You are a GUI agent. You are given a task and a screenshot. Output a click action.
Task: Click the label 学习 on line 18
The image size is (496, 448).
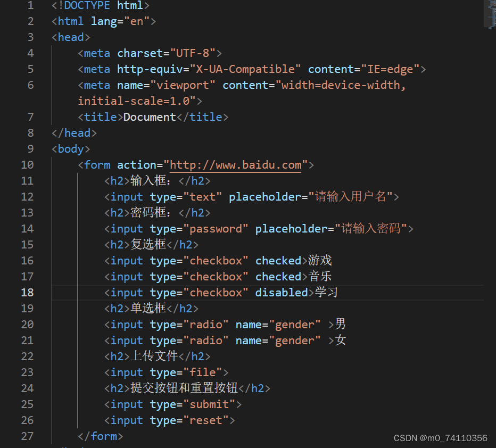point(326,292)
